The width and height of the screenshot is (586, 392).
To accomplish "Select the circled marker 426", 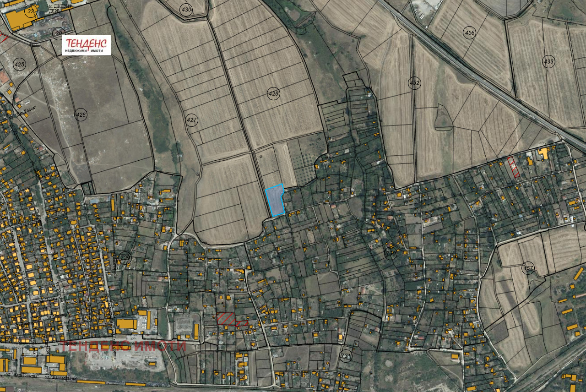I will click(x=81, y=114).
